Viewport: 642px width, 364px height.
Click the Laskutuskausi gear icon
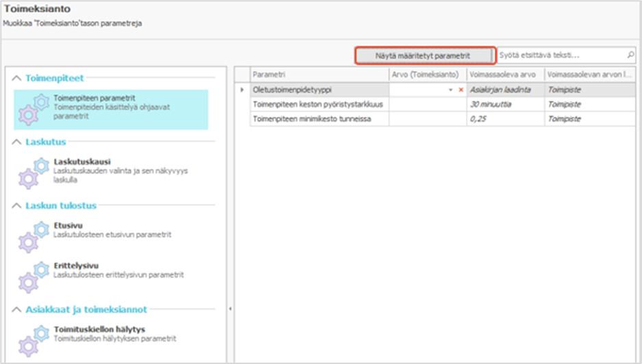pyautogui.click(x=33, y=172)
